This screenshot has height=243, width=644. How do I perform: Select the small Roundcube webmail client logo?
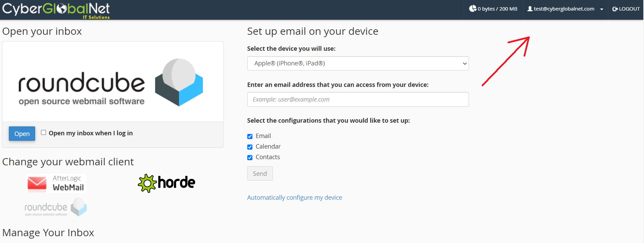point(56,207)
